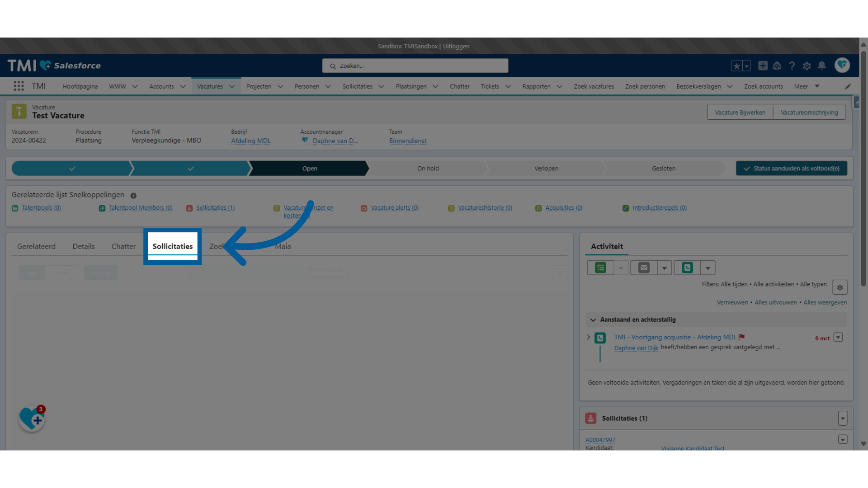Select the Accounts navigation menu item

161,86
